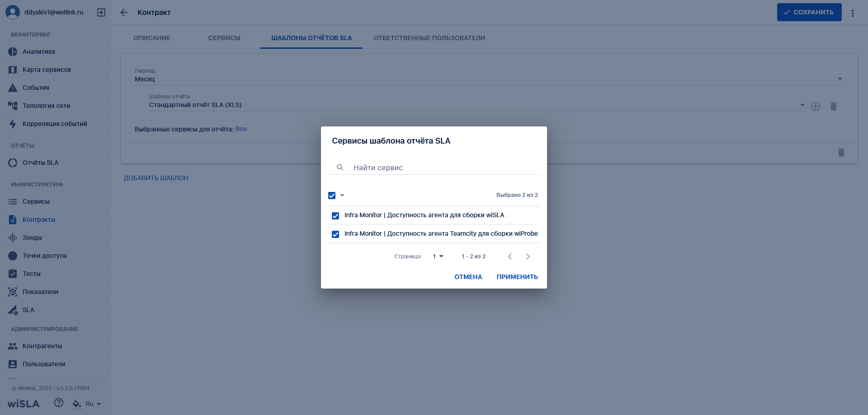
Task: Go back with the arrow icon
Action: [124, 13]
